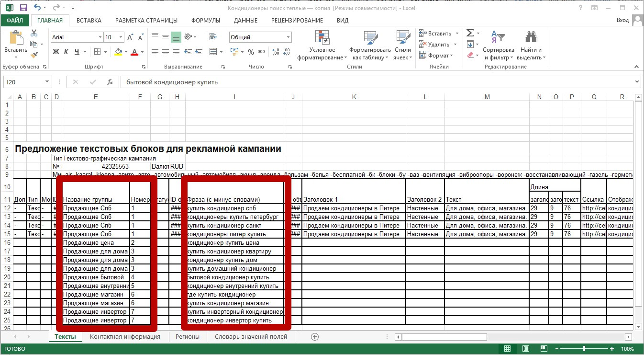Click Вставить cells button in Ячейки group
Image resolution: width=644 pixels, height=355 pixels.
point(438,33)
